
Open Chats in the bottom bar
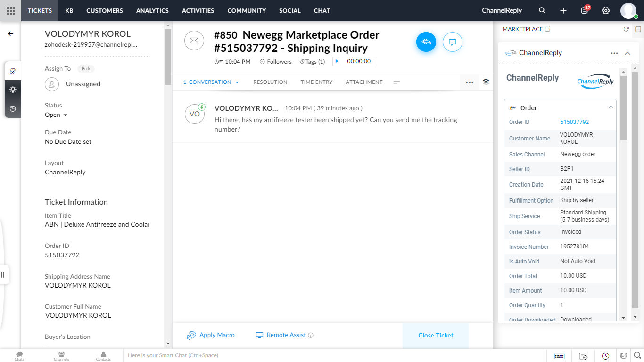(19, 356)
